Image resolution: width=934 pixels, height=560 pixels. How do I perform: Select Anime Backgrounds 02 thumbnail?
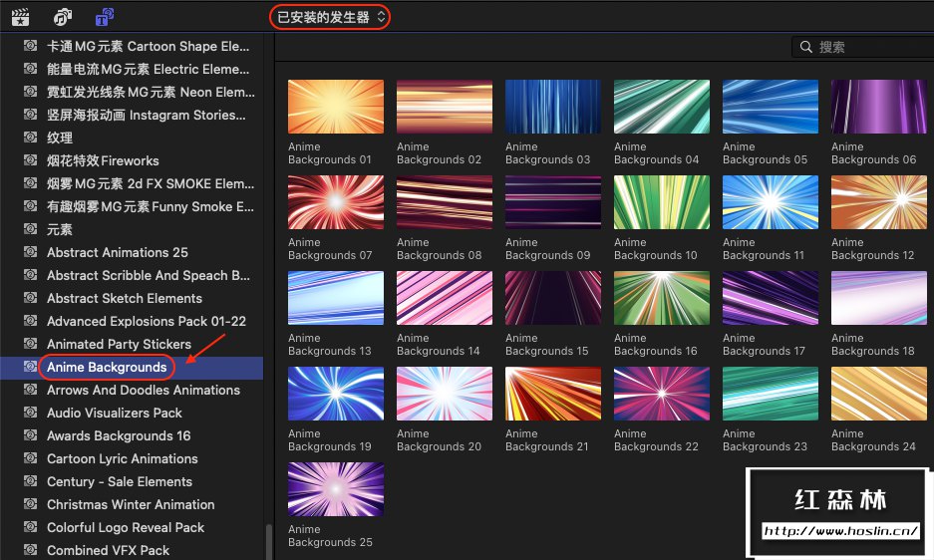[445, 107]
